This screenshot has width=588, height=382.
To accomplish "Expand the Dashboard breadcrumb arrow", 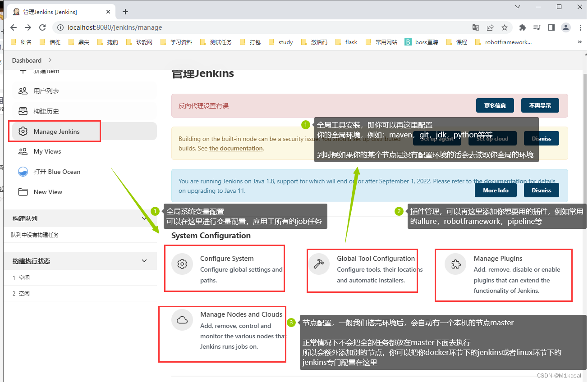I will 50,60.
